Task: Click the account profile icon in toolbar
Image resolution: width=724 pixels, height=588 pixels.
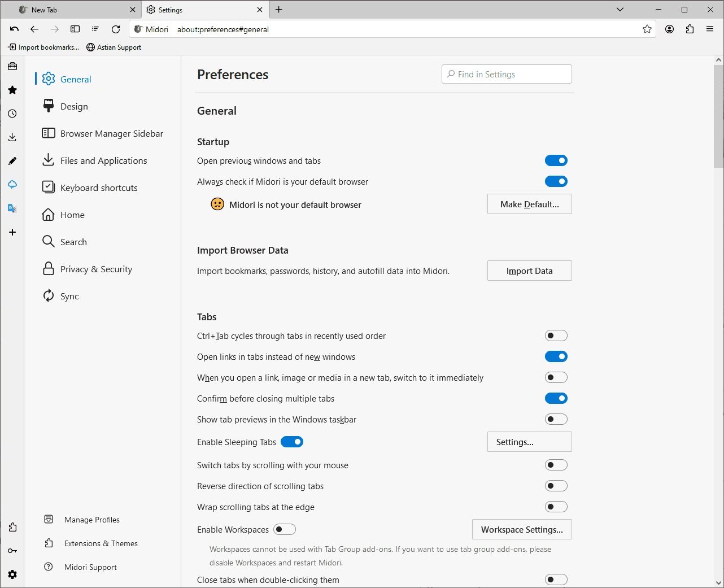Action: pyautogui.click(x=669, y=29)
